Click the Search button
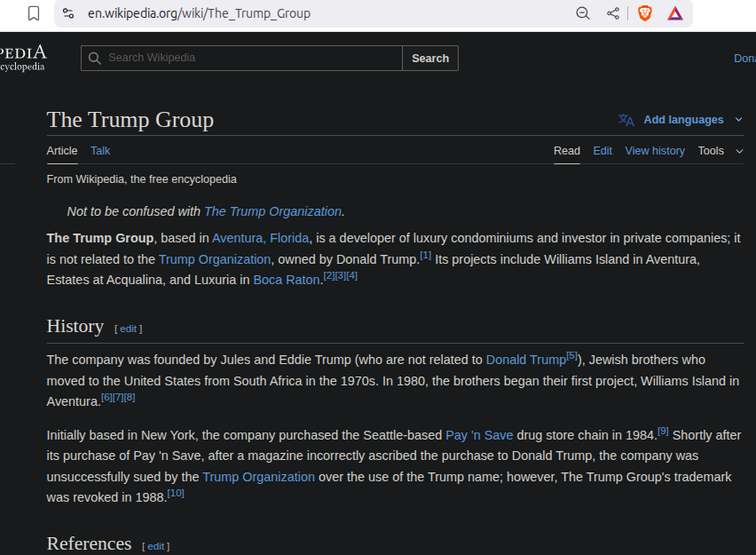Image resolution: width=756 pixels, height=555 pixels. coord(430,59)
